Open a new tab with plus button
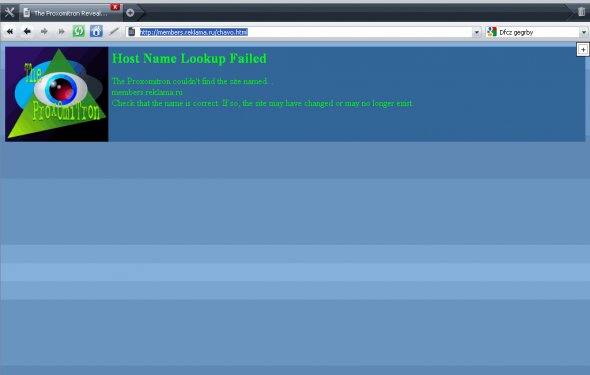590x375 pixels. click(x=130, y=13)
